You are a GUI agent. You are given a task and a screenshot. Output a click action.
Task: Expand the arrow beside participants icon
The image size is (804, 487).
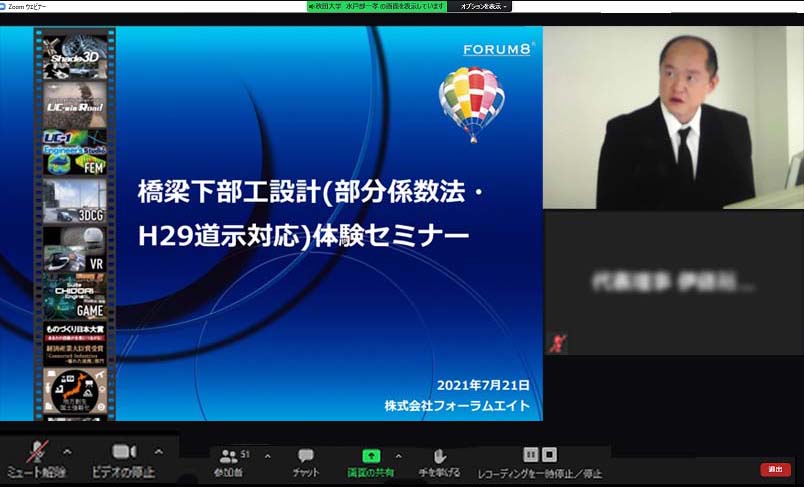point(268,456)
